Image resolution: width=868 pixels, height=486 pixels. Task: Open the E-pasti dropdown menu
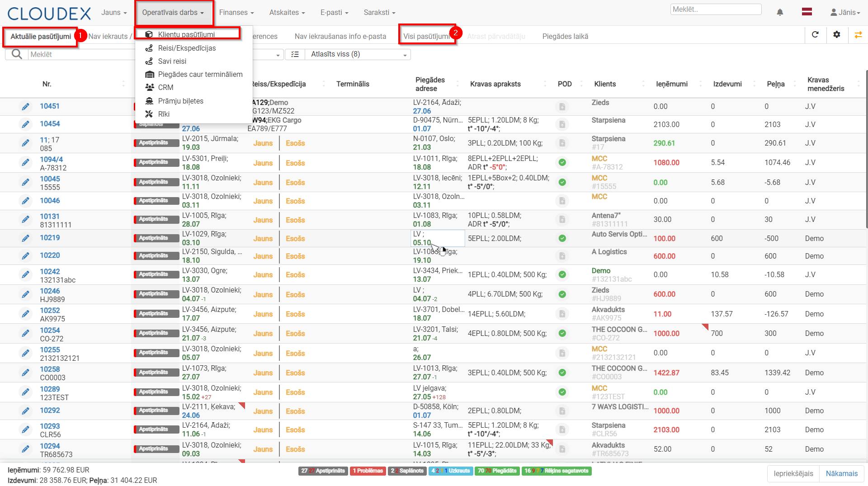[335, 13]
